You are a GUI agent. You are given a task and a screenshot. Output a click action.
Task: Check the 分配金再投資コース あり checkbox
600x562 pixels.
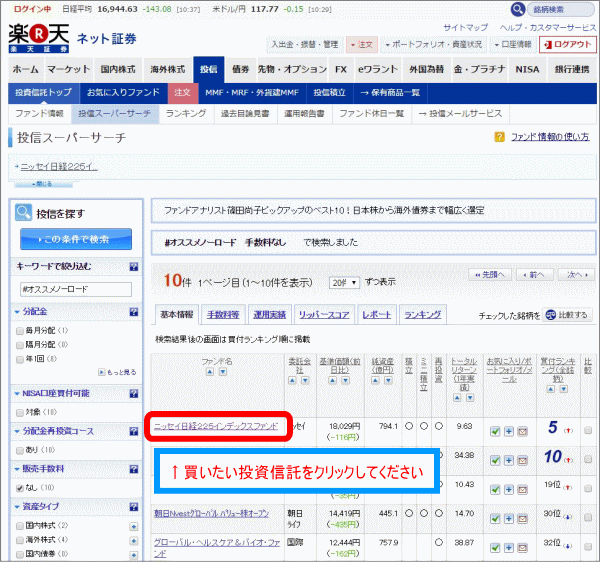tap(20, 450)
